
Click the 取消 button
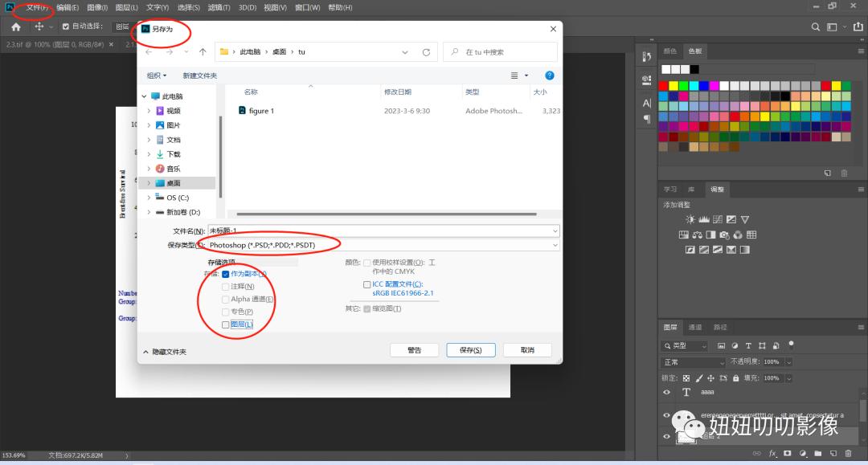coord(527,350)
